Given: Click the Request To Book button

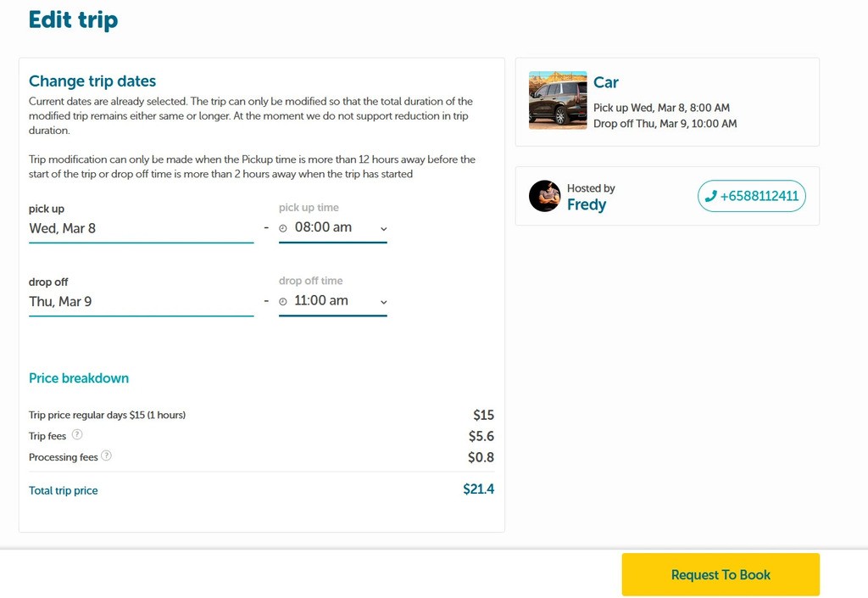Looking at the screenshot, I should pyautogui.click(x=720, y=574).
